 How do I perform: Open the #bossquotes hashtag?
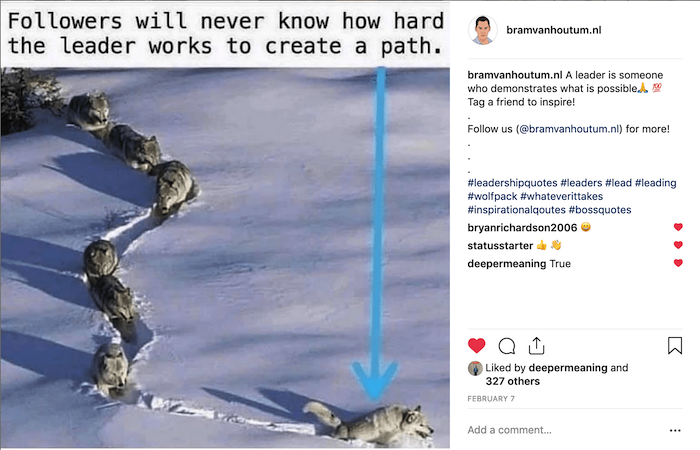(x=600, y=210)
